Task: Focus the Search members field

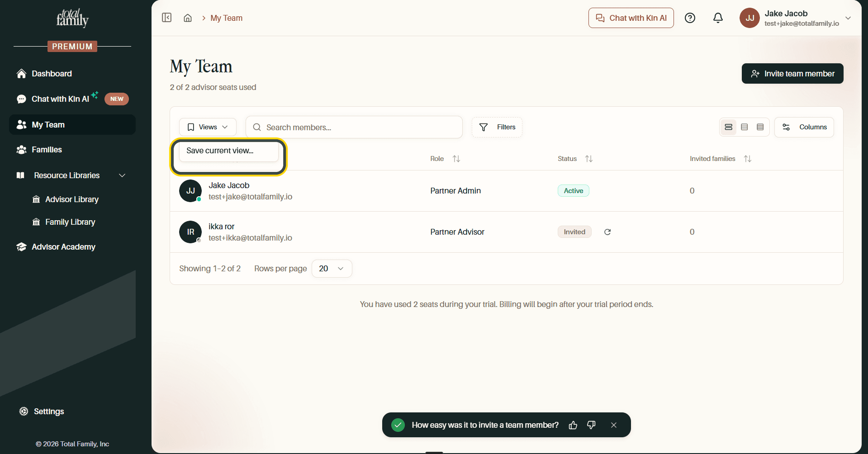Action: [x=354, y=127]
